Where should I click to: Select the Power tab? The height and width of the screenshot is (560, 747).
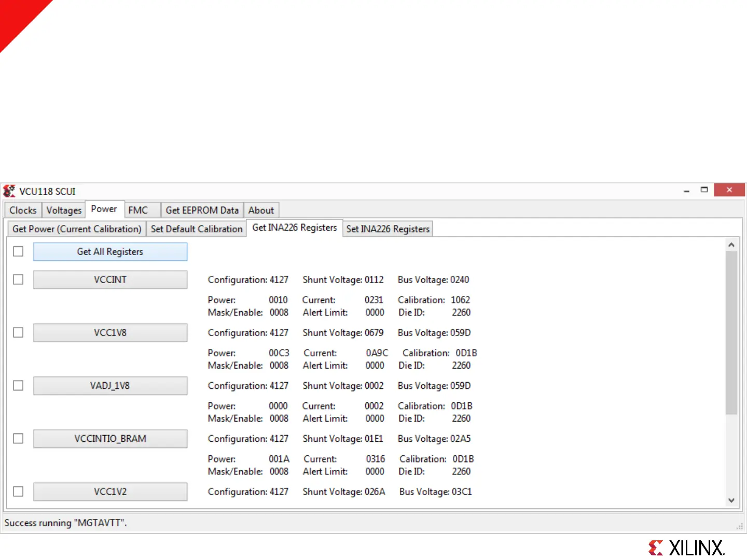tap(104, 209)
